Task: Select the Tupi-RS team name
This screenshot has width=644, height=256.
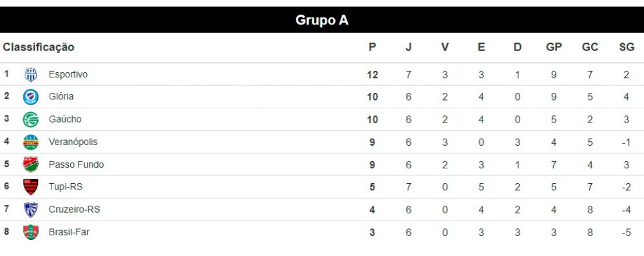Action: [66, 187]
